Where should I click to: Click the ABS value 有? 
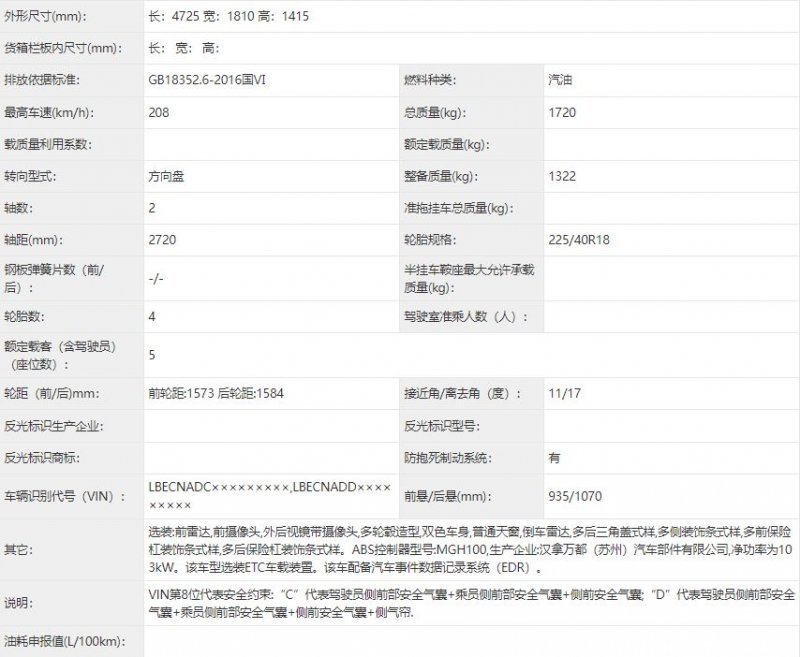(x=555, y=457)
